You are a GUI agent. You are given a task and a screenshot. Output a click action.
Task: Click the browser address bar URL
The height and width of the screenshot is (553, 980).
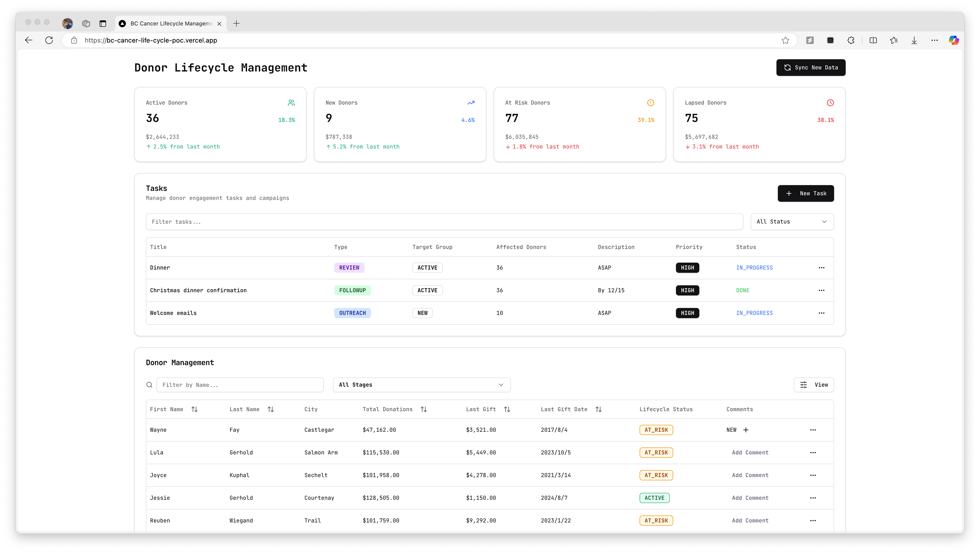tap(151, 40)
